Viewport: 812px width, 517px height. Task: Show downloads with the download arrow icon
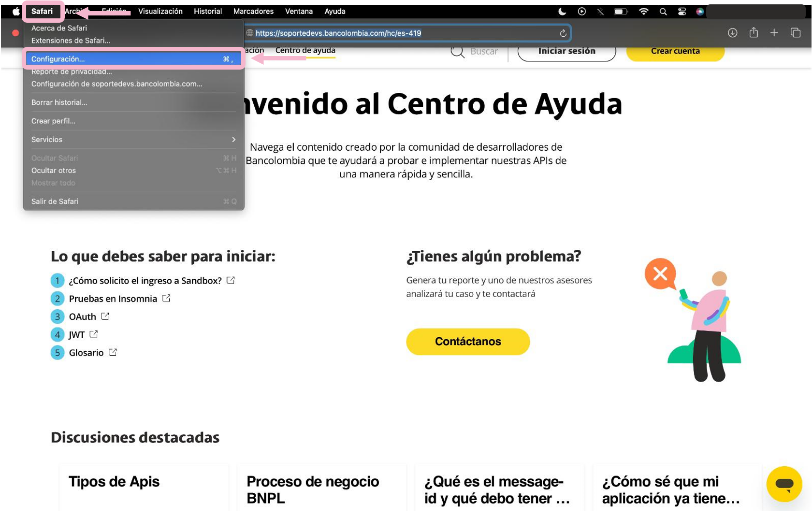pyautogui.click(x=733, y=33)
